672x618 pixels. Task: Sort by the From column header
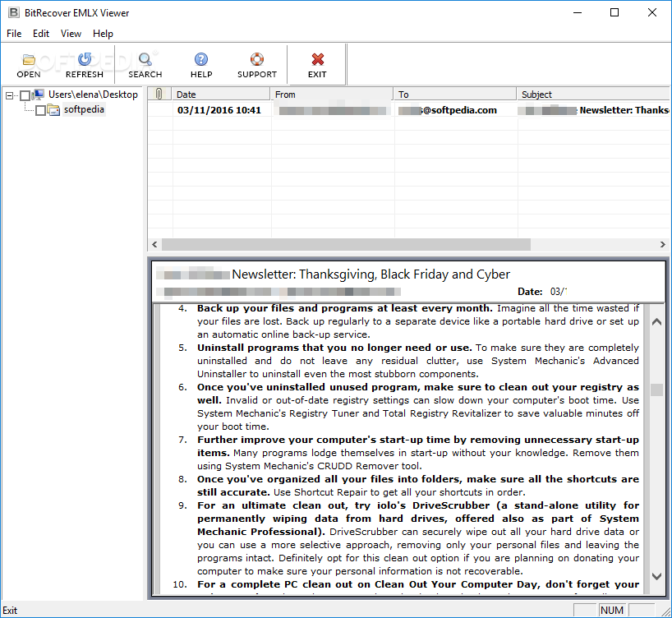[332, 94]
